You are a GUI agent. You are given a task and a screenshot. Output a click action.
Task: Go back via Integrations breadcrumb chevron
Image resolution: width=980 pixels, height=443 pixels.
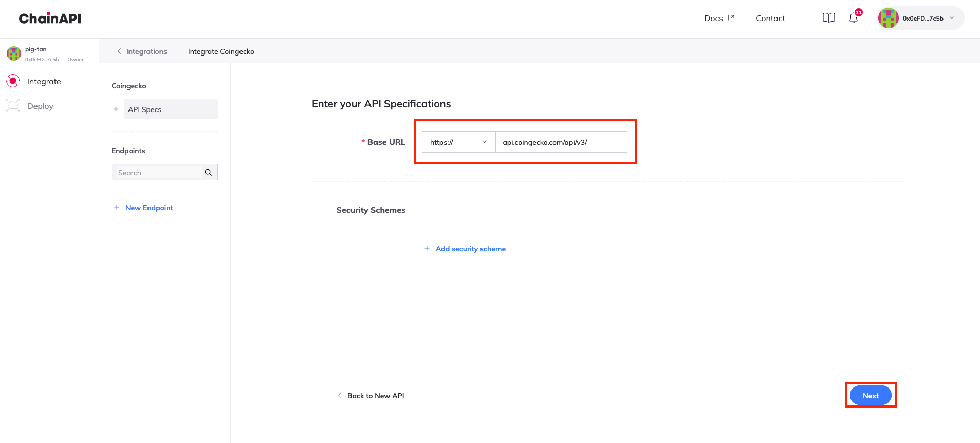[x=119, y=51]
